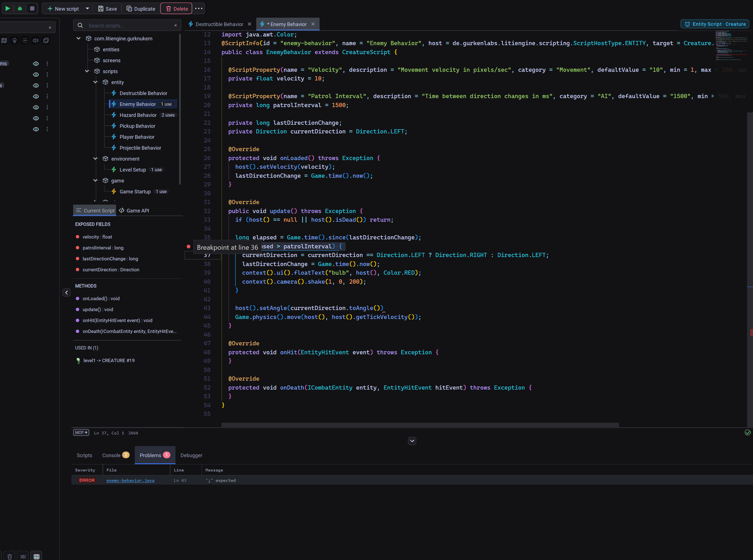Jump to the onHit(EntityHitEvent event) method entry
The image size is (753, 560).
(x=117, y=320)
